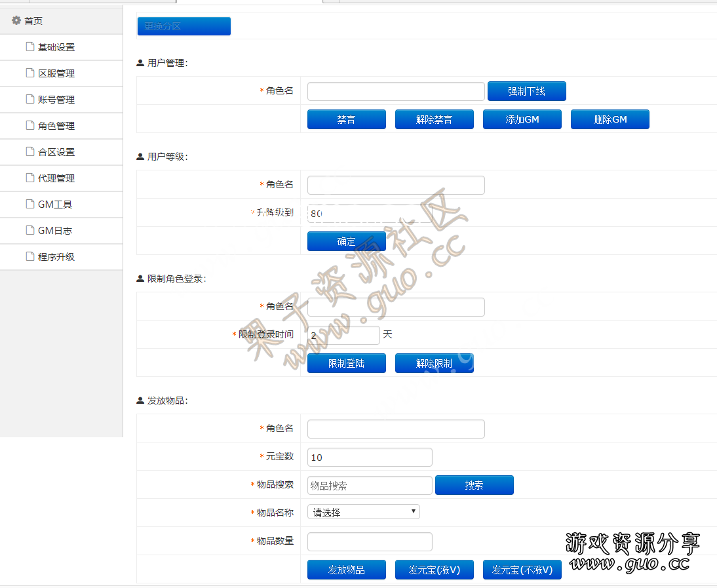Focus the 限制登录时间 days input field
Screen dimensions: 717x588
tap(343, 335)
